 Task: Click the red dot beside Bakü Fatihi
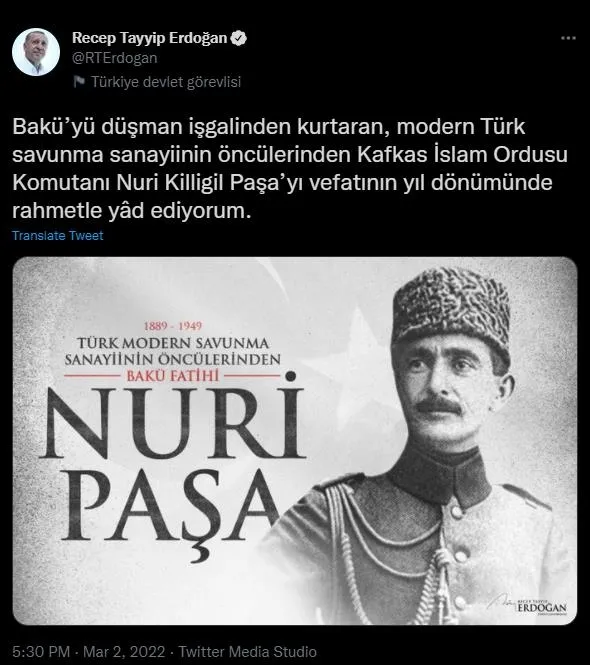coord(291,376)
